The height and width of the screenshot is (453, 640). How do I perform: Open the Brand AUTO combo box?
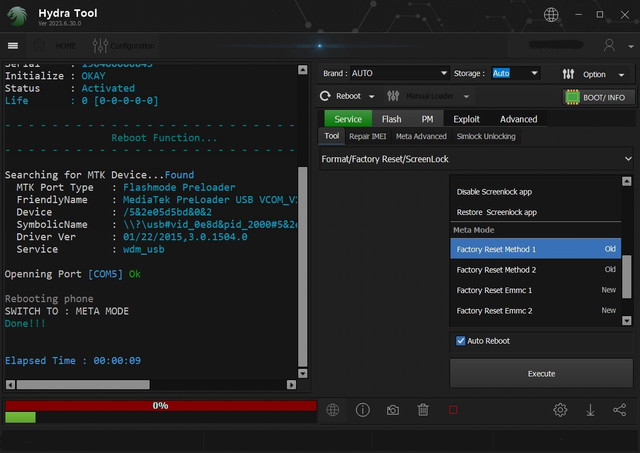[x=399, y=73]
